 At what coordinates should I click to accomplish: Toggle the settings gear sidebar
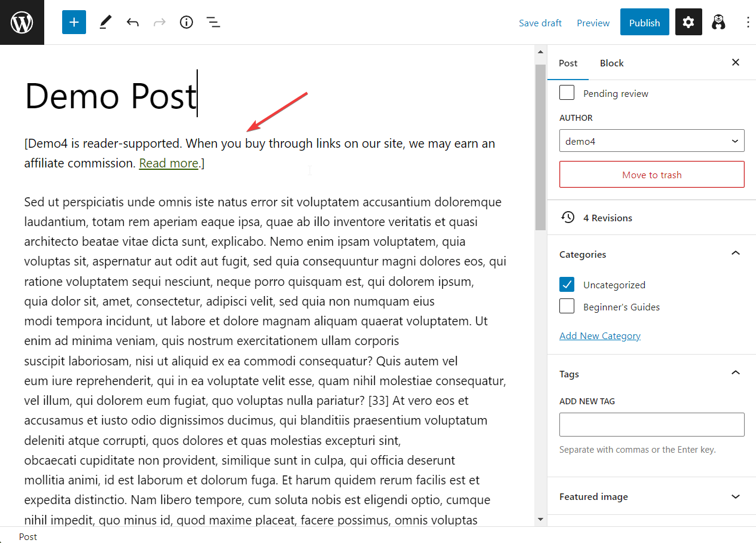point(688,23)
